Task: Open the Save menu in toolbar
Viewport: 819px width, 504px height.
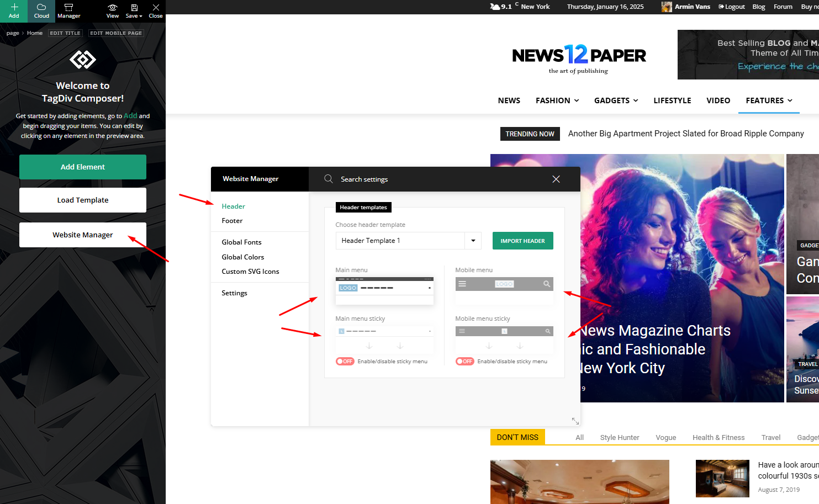Action: [x=134, y=10]
